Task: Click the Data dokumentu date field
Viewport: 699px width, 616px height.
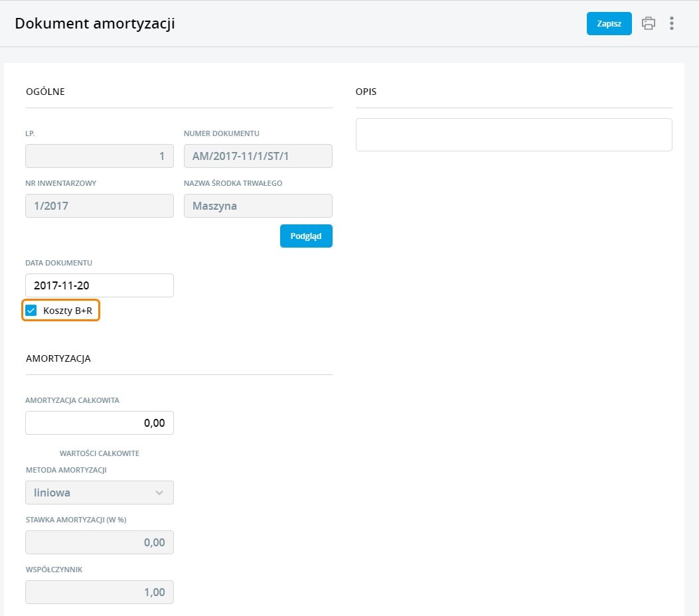Action: 100,285
